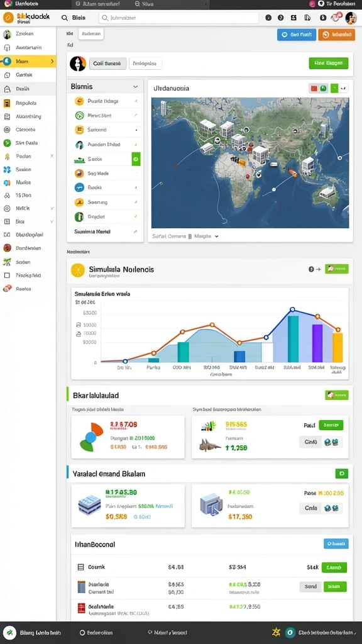Select the Cacooba target icon in sidebar
The image size is (362, 644).
6,130
